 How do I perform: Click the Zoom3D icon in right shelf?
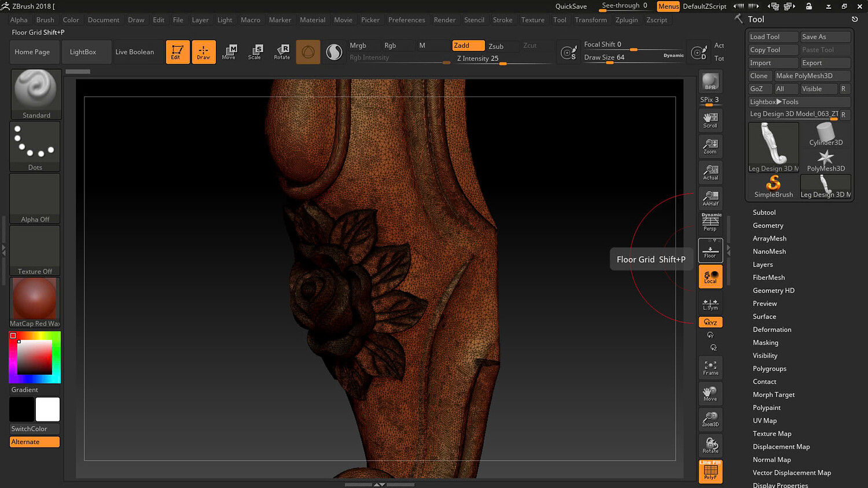[x=710, y=419]
